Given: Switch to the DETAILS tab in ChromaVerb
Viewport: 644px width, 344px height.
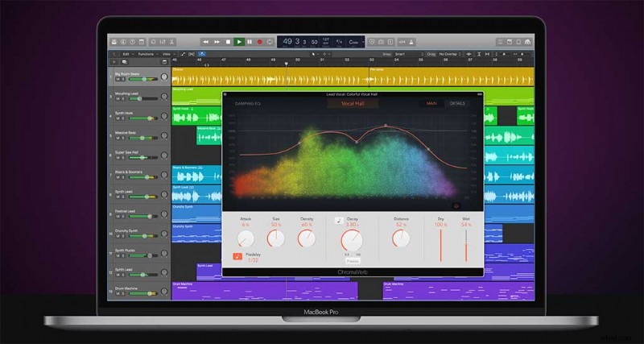Looking at the screenshot, I should (457, 103).
